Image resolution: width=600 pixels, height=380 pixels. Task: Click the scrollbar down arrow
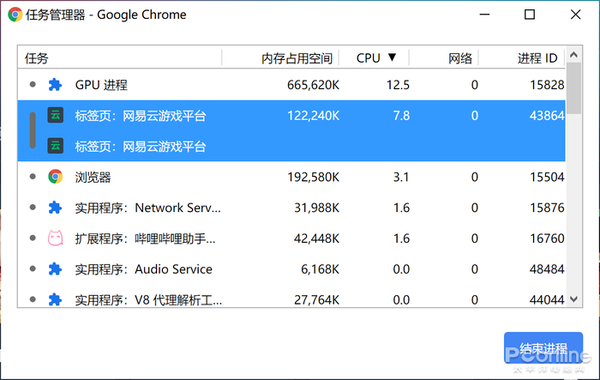[574, 299]
